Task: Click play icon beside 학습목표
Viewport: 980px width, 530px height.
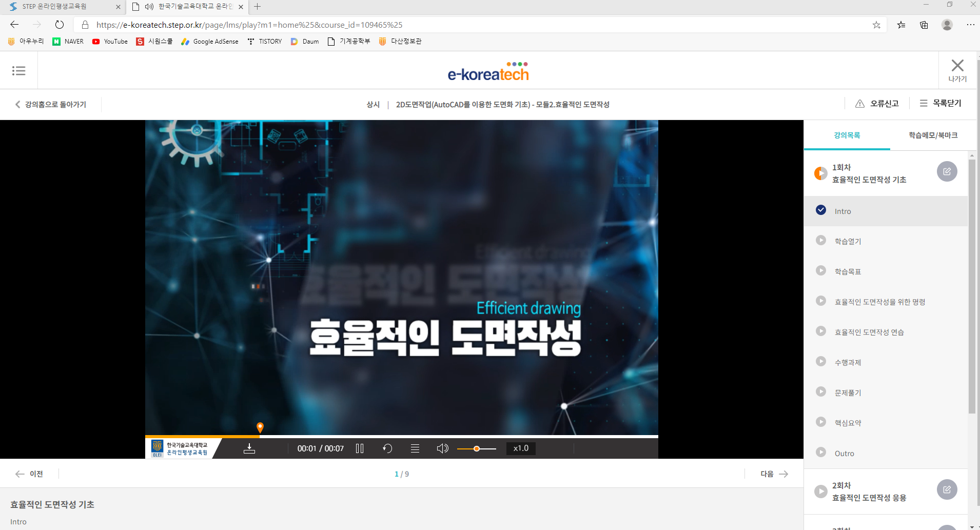Action: (x=821, y=270)
